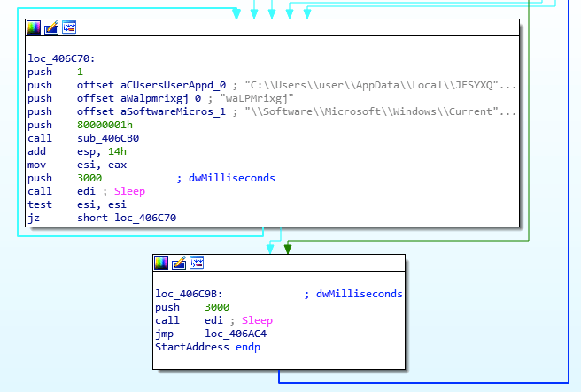581x392 pixels.
Task: Select the 80000001h constant
Action: [x=105, y=125]
